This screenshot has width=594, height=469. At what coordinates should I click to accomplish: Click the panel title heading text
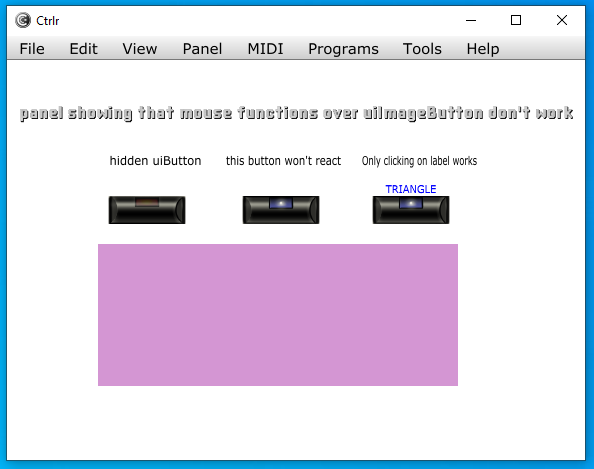tap(296, 113)
